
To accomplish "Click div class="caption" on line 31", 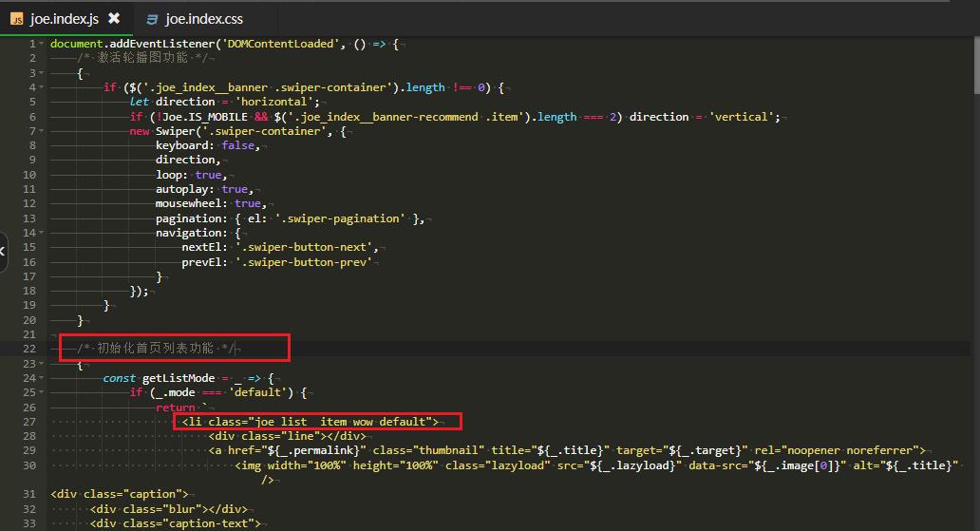I will click(x=120, y=494).
